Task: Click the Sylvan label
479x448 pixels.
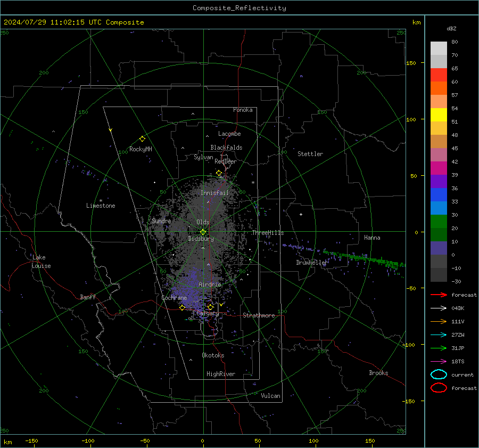Action: 203,157
